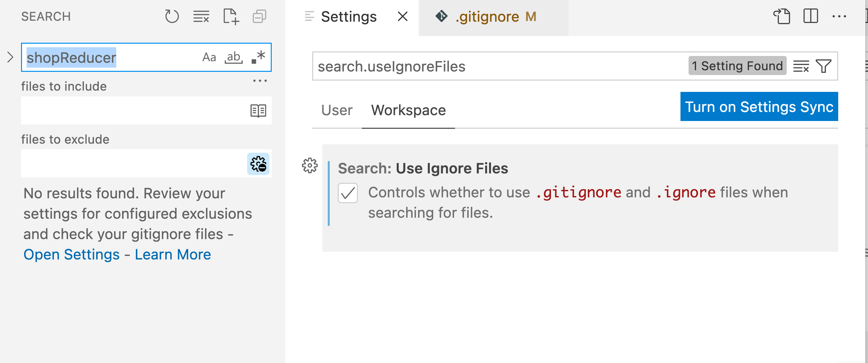Image resolution: width=868 pixels, height=363 pixels.
Task: Uncheck the Search: Use Ignore Files checkbox
Action: coord(348,193)
